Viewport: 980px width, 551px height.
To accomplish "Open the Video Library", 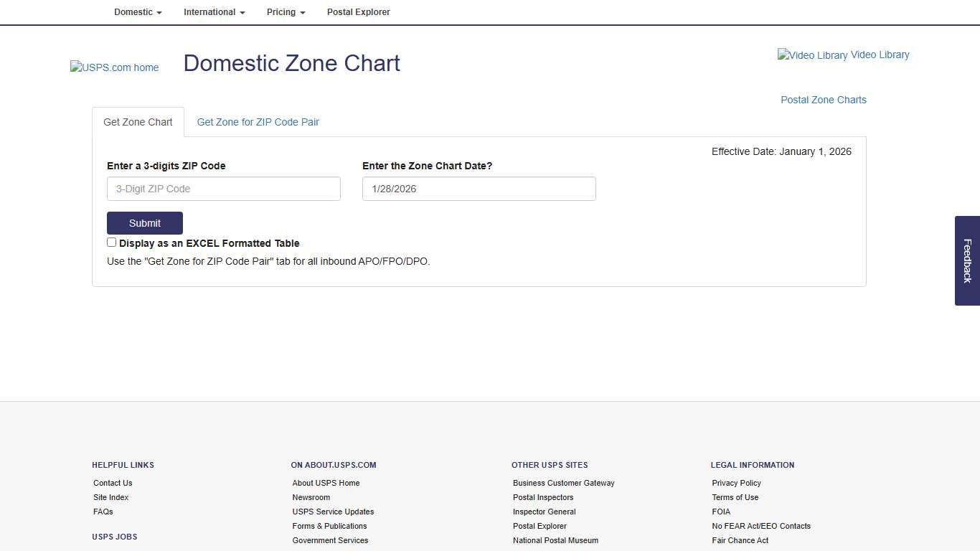I will 843,55.
